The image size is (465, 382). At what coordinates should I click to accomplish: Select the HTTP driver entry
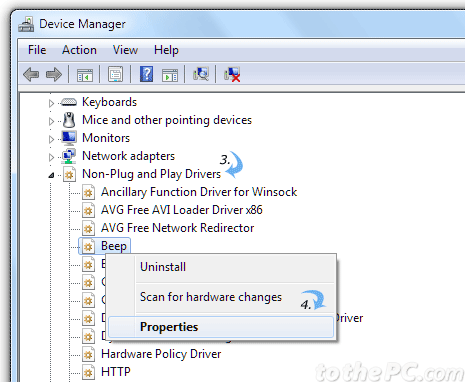click(116, 372)
